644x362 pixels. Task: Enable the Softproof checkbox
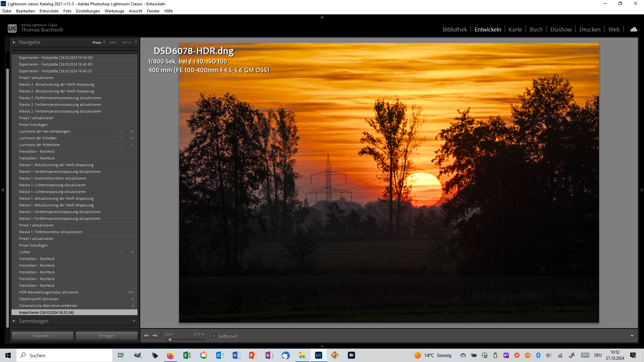(x=214, y=336)
